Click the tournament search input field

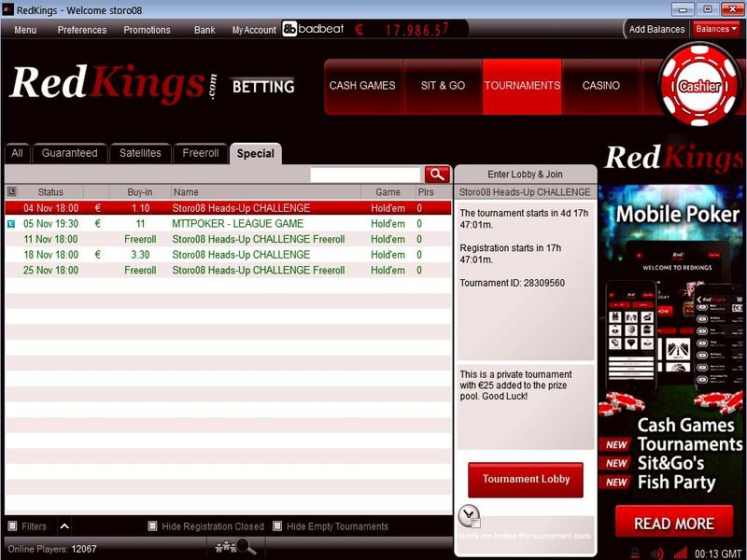(365, 175)
